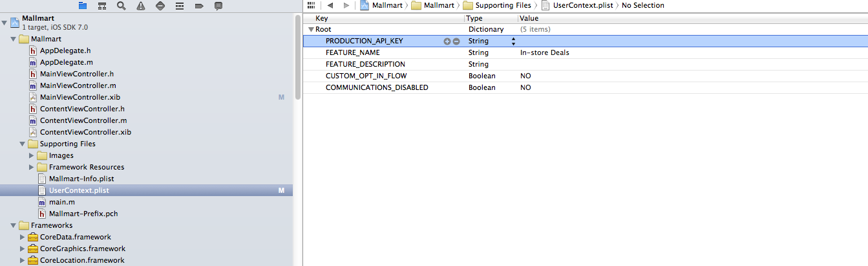
Task: Collapse the Root dictionary
Action: tap(311, 29)
